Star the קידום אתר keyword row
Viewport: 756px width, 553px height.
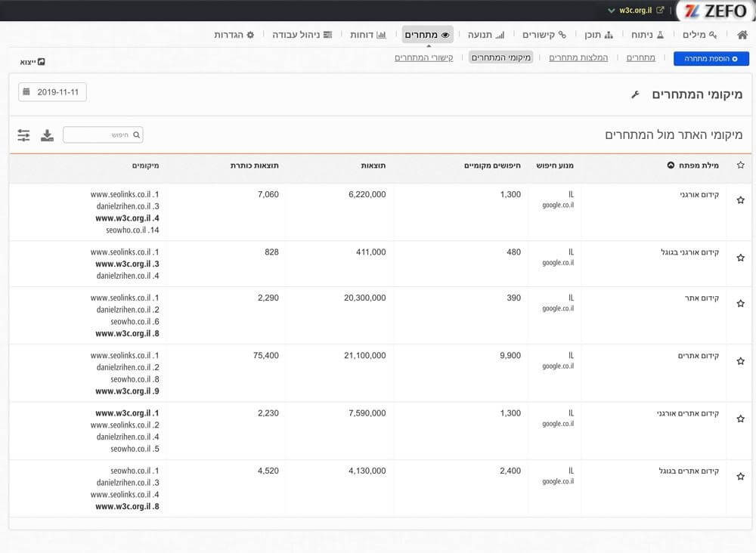click(741, 304)
